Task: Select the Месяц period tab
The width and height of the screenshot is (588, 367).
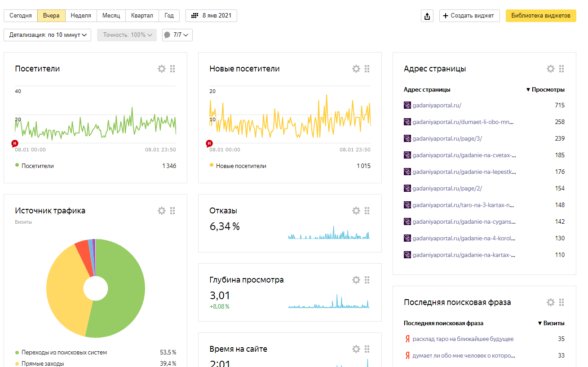Action: 111,16
